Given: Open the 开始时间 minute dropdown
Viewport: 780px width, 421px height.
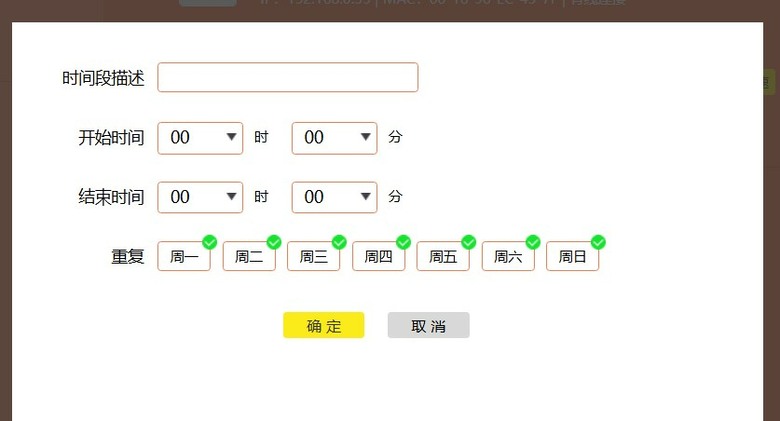Looking at the screenshot, I should (334, 138).
